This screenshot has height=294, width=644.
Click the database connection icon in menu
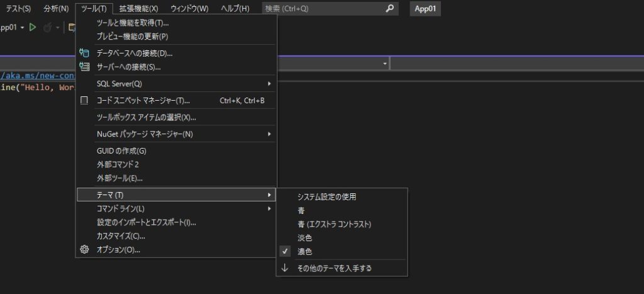point(85,54)
